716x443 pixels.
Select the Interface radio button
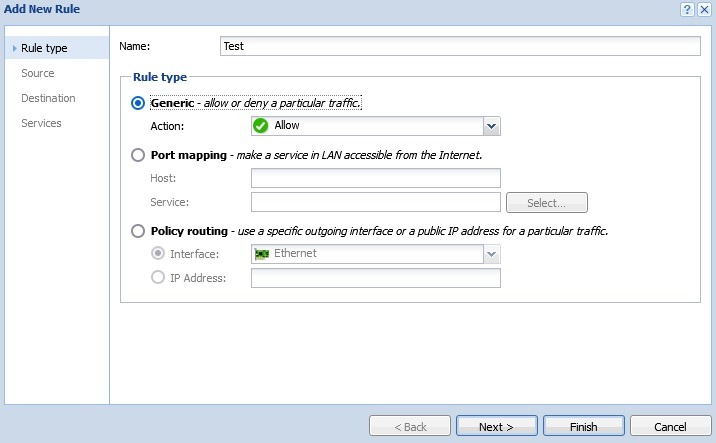[x=158, y=254]
